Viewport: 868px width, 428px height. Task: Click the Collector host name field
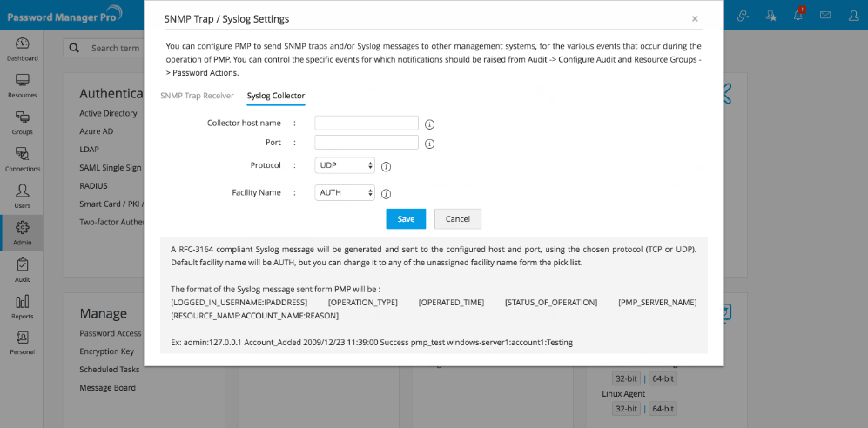click(367, 123)
